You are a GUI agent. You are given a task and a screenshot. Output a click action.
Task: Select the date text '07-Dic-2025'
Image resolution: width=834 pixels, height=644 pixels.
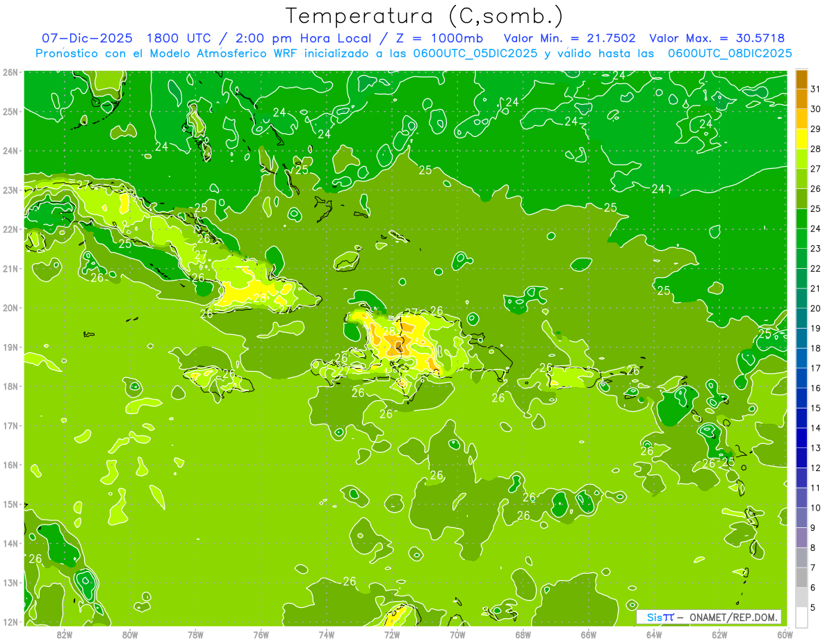point(88,38)
